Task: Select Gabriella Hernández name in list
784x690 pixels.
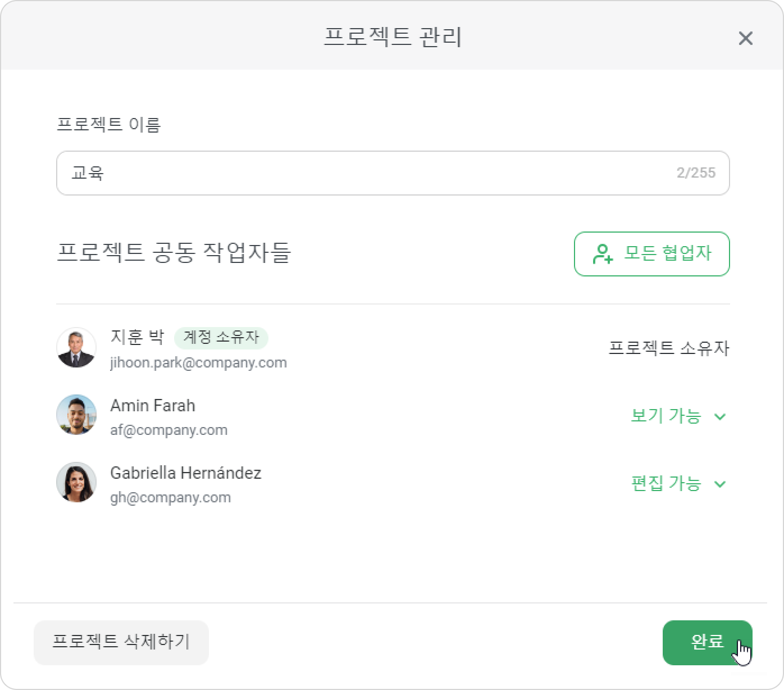Action: point(186,473)
